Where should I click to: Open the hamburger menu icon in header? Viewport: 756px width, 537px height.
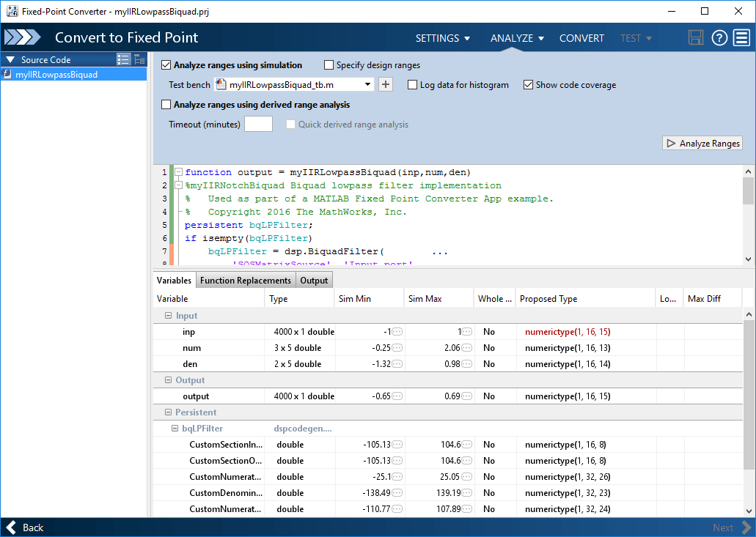coord(741,37)
